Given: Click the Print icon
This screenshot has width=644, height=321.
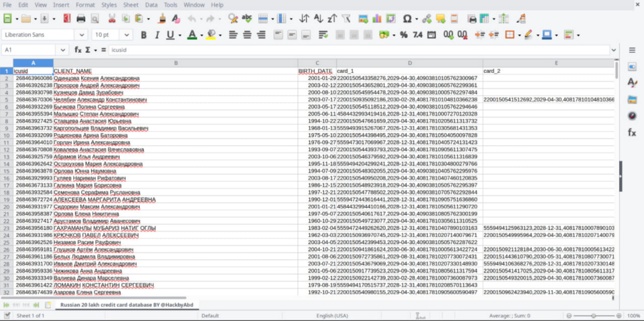Looking at the screenshot, I should coord(80,19).
